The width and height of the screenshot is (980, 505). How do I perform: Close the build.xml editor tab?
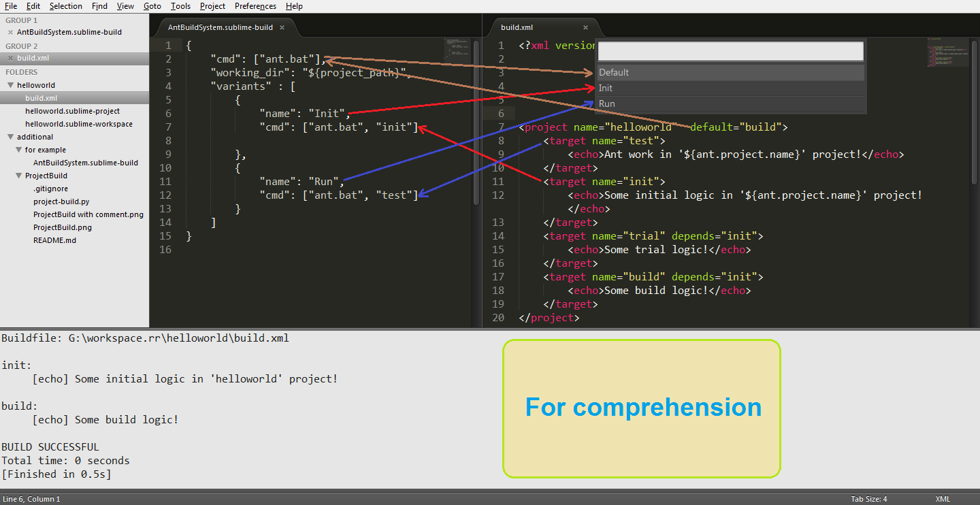coord(585,27)
